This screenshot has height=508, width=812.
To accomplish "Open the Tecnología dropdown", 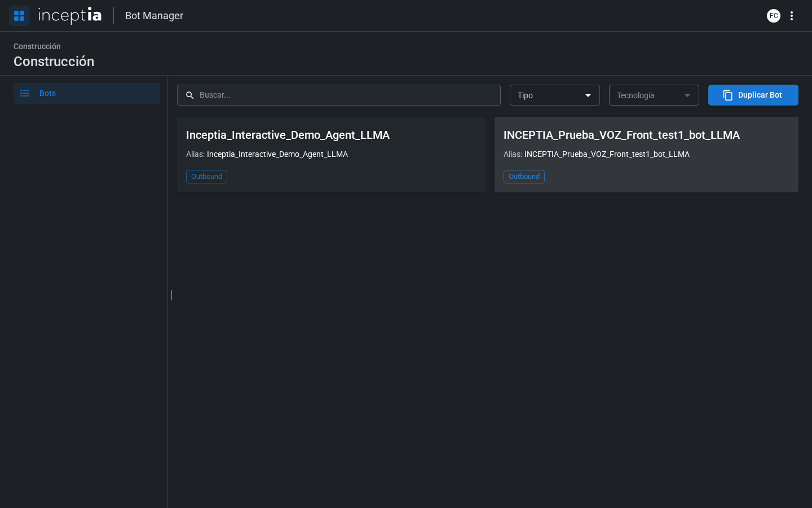I will 654,95.
